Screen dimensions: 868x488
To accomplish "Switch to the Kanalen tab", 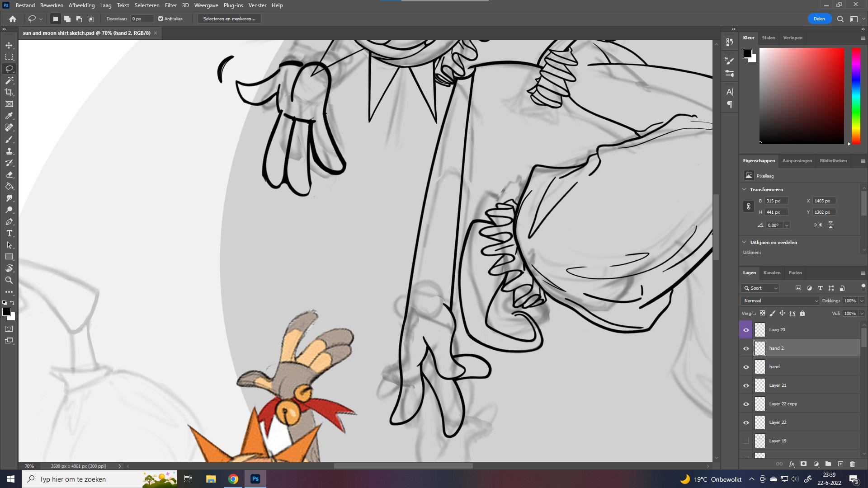I will coord(772,273).
